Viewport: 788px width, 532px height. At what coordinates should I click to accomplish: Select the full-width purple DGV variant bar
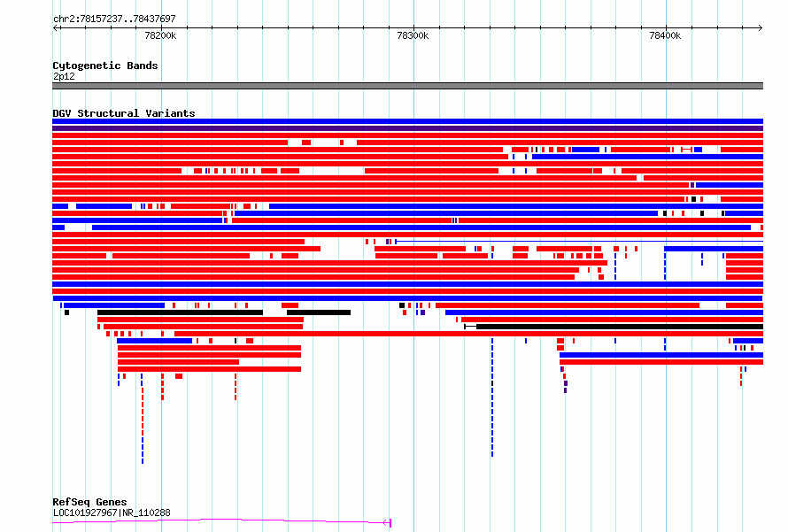407,128
